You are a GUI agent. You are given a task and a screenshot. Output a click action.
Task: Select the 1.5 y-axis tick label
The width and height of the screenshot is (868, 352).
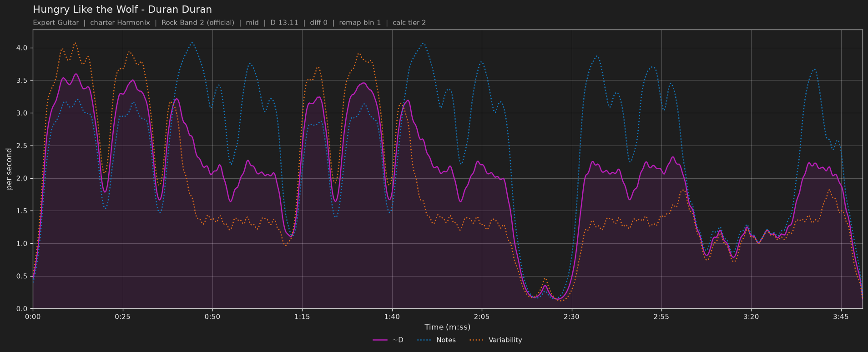pyautogui.click(x=22, y=211)
